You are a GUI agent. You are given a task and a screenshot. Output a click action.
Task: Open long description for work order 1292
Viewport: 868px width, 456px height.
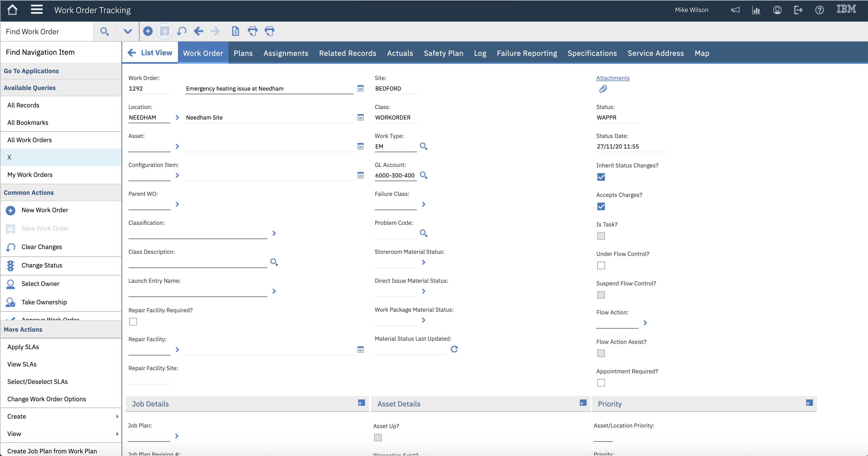tap(360, 89)
